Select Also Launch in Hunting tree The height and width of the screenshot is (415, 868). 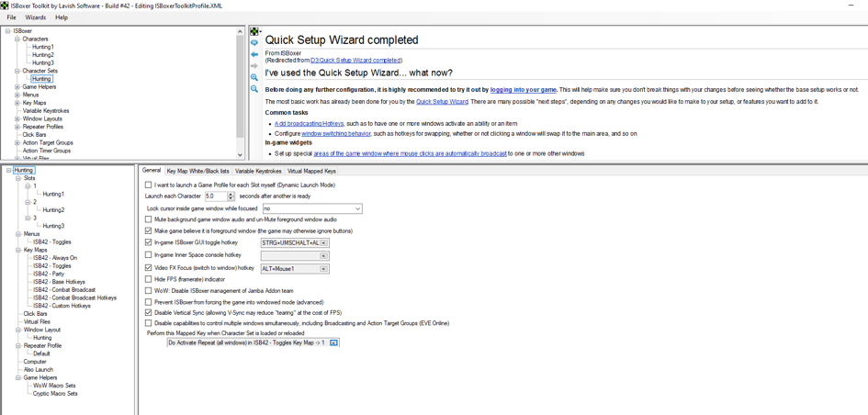pyautogui.click(x=39, y=370)
